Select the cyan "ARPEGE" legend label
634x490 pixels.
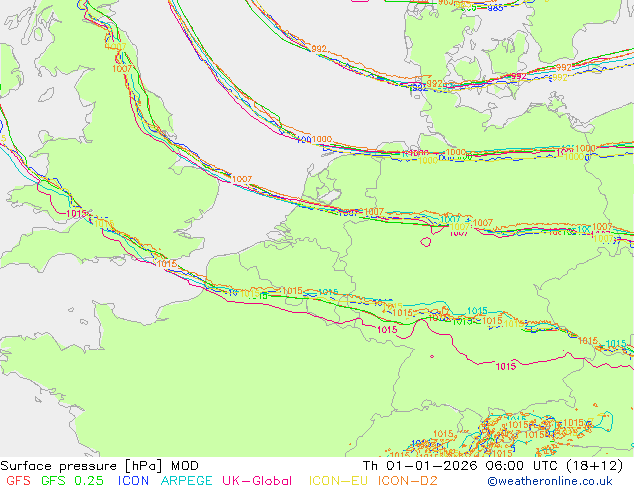[186, 481]
